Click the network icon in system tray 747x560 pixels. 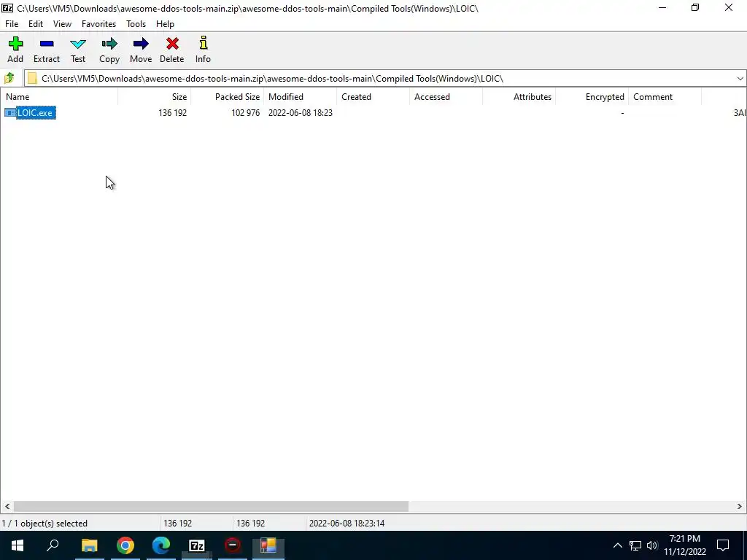point(635,545)
